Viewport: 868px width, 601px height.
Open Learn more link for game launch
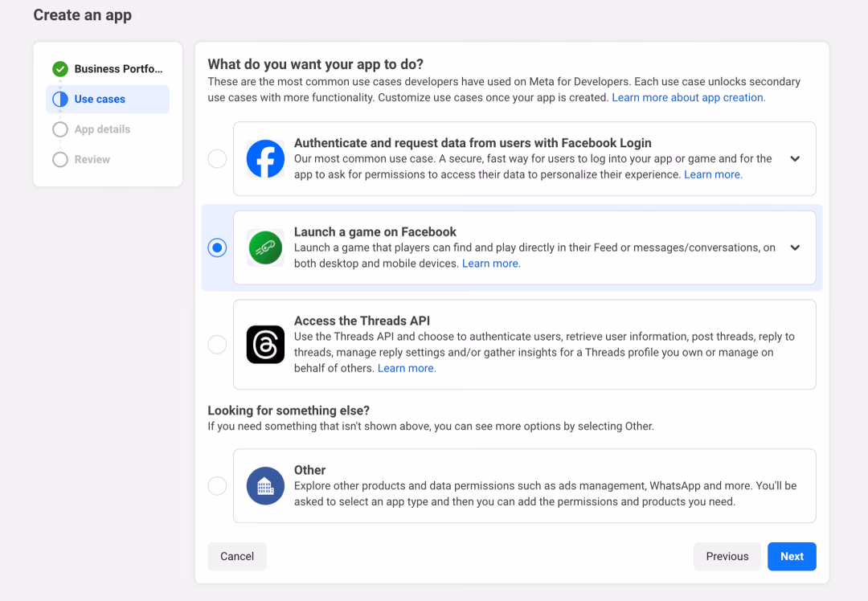point(491,264)
